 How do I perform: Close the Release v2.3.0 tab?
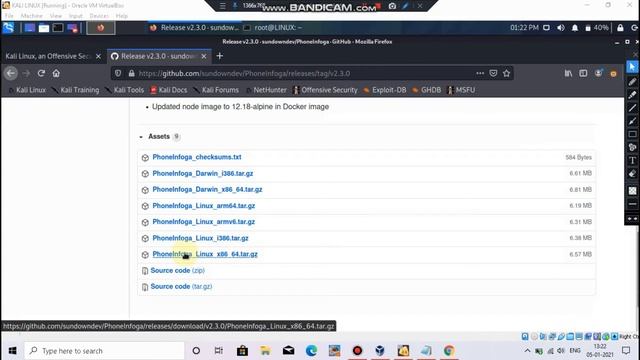[204, 56]
